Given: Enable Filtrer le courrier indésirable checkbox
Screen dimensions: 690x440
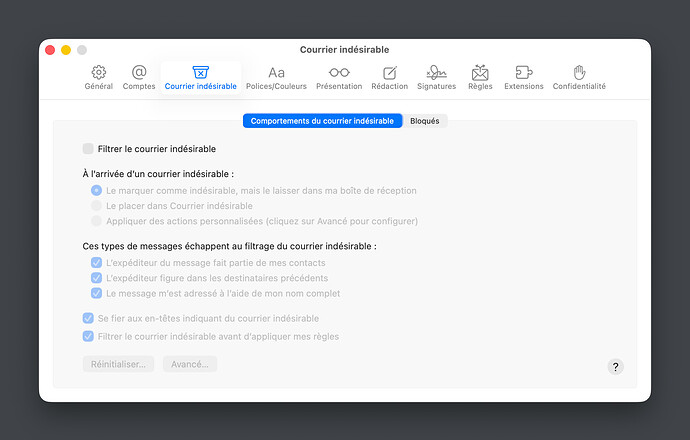Looking at the screenshot, I should tap(88, 148).
